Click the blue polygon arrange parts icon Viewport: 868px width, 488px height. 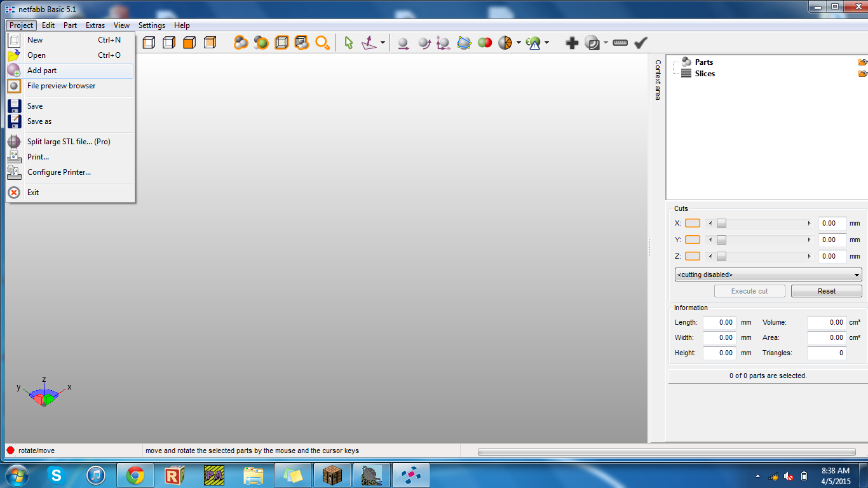click(x=464, y=43)
